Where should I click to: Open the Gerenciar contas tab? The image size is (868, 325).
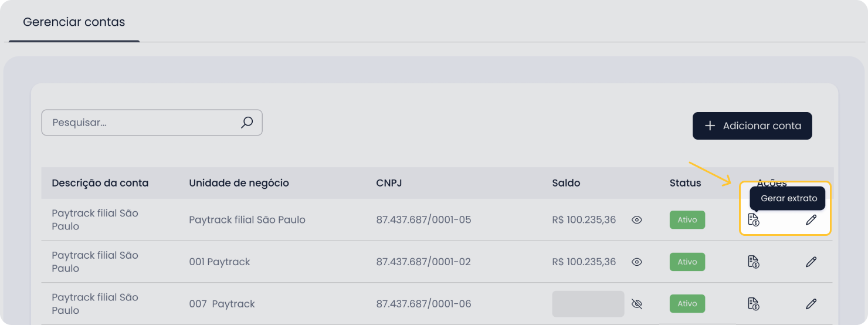coord(74,22)
